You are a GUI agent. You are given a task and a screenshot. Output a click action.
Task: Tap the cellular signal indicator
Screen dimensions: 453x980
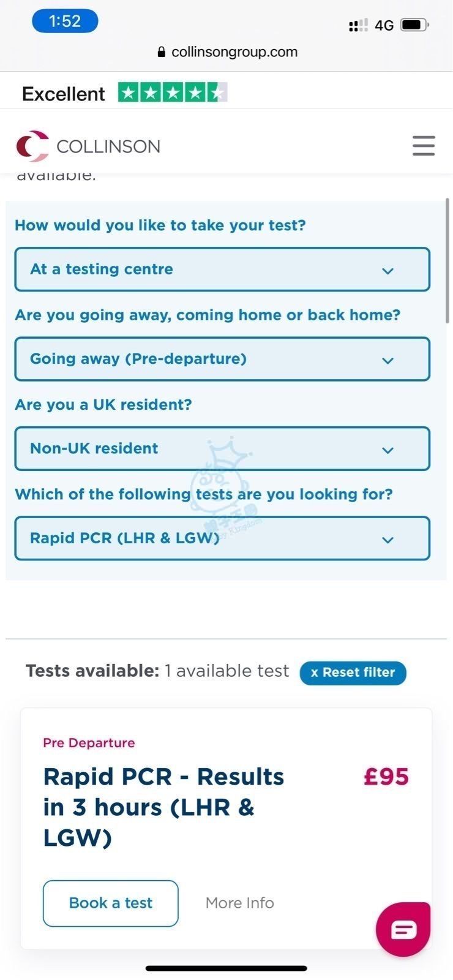[x=358, y=25]
